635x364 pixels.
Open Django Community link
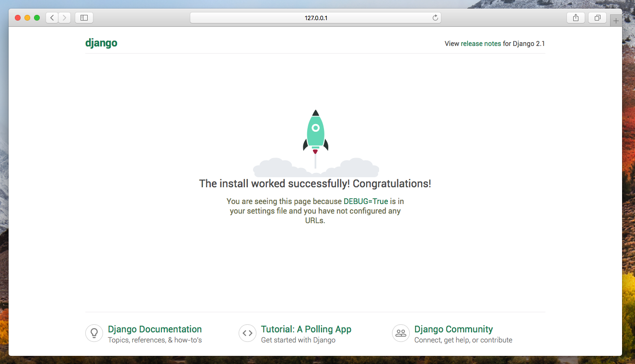[453, 329]
